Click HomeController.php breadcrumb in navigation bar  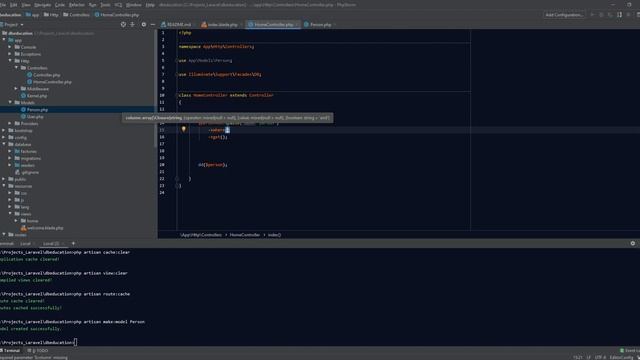click(x=117, y=15)
